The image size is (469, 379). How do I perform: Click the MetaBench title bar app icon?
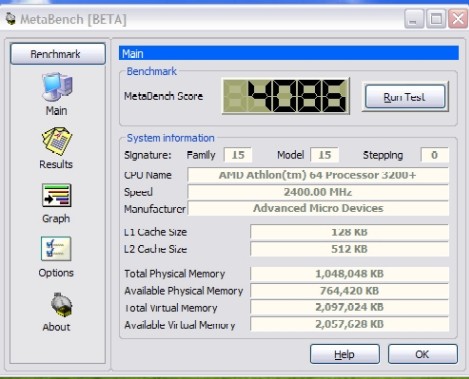coord(11,19)
